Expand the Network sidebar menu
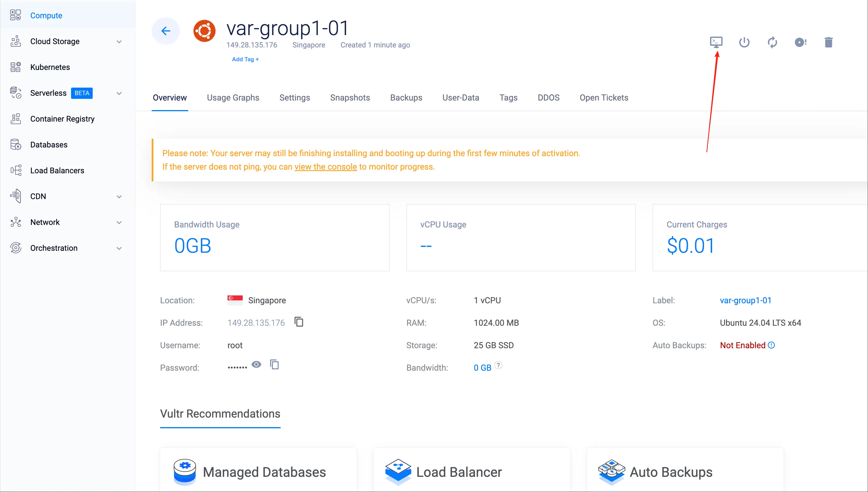 point(119,222)
